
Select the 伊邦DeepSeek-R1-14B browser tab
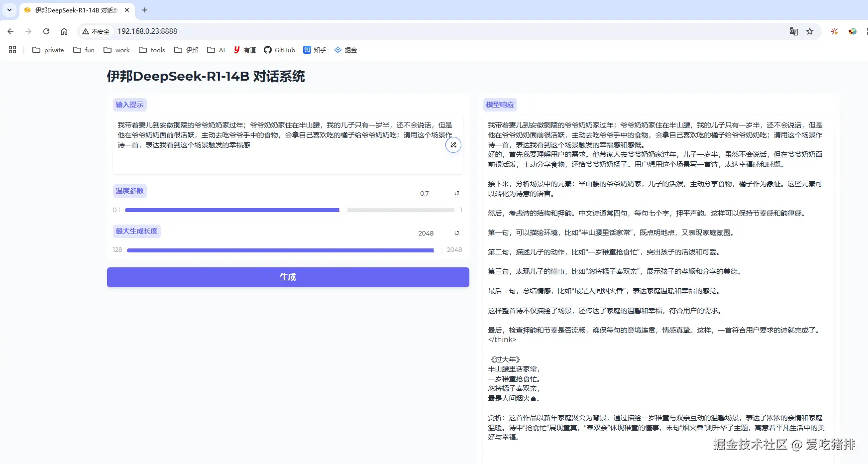click(x=76, y=10)
